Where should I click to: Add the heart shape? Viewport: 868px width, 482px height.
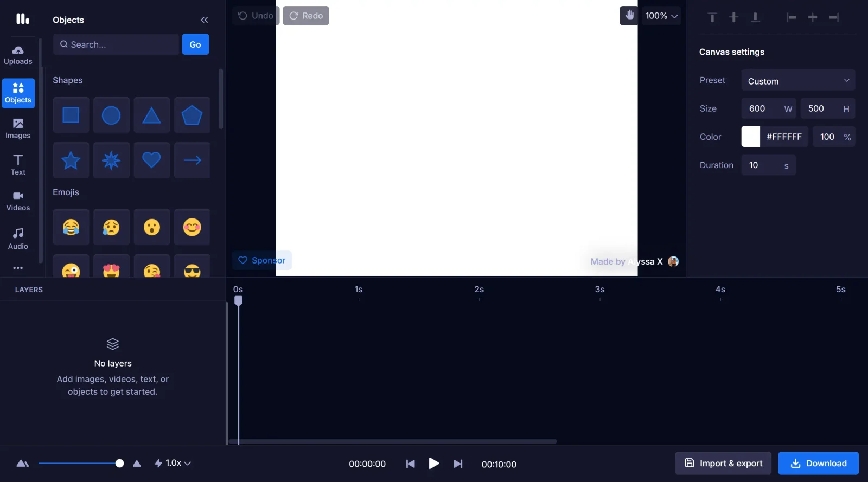point(151,160)
